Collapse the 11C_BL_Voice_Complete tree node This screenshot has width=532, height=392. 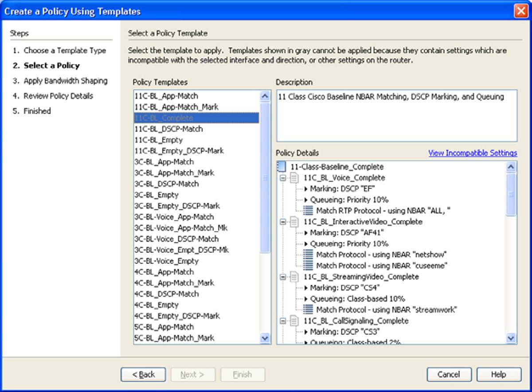click(283, 178)
